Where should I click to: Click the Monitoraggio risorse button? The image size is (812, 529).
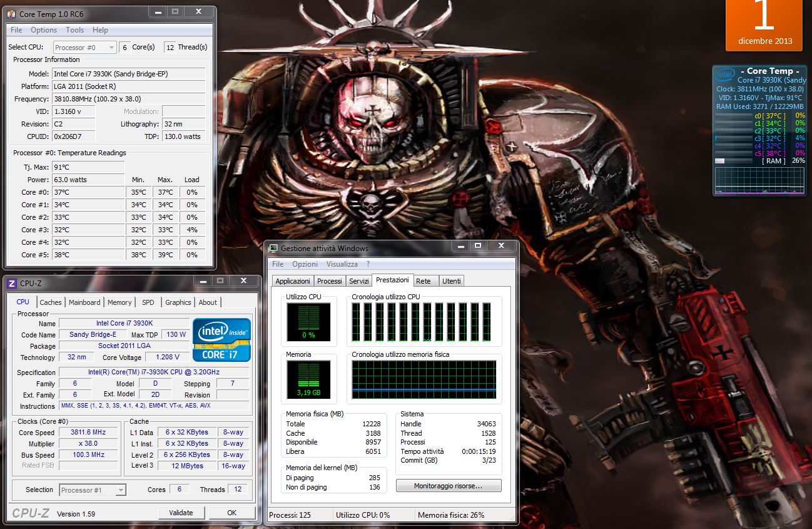click(448, 485)
